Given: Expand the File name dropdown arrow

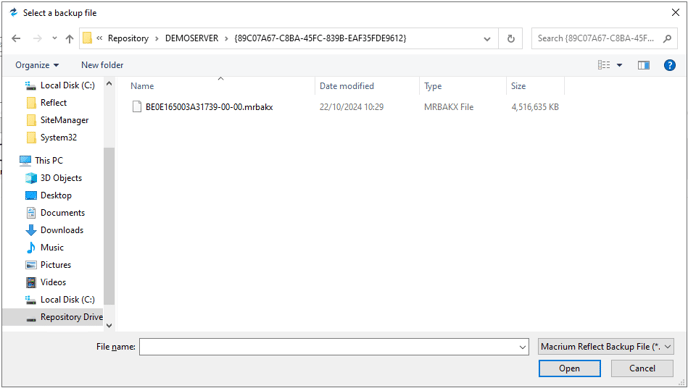Looking at the screenshot, I should [x=523, y=347].
